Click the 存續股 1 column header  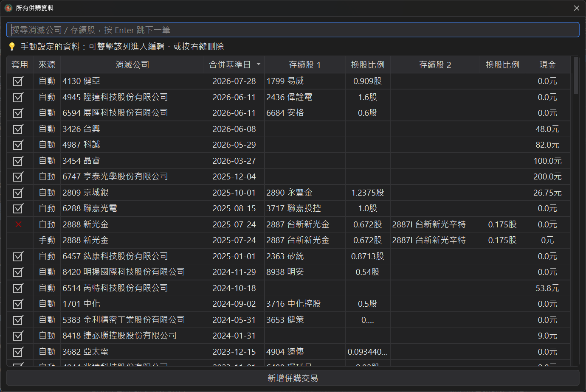pos(305,64)
